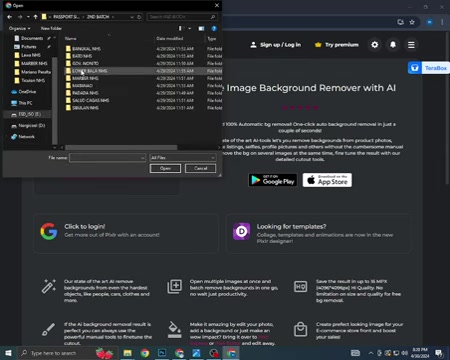
Task: Toggle the preview pane icon
Action: tap(201, 28)
